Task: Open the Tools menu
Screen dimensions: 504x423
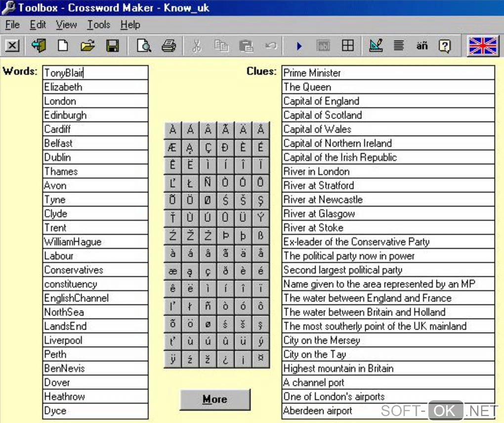Action: [x=99, y=25]
